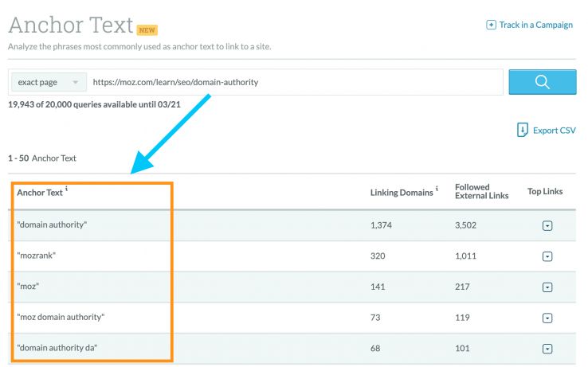Click the NEW badge beside Anchor Text title
This screenshot has height=367, width=588.
(x=147, y=30)
